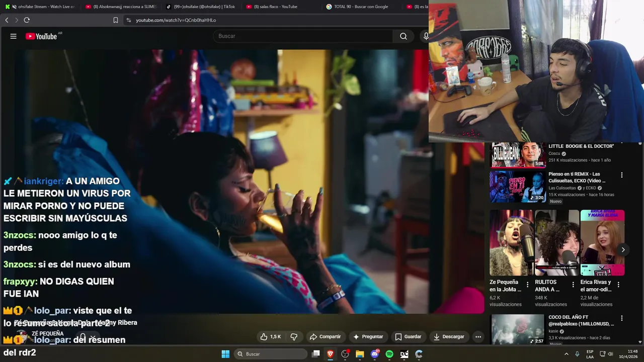Go to the YouTube home logo
The width and height of the screenshot is (644, 362).
click(x=41, y=36)
